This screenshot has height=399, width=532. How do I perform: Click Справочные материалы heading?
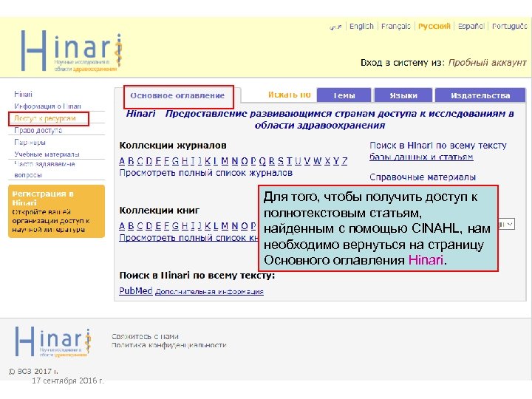pos(423,177)
